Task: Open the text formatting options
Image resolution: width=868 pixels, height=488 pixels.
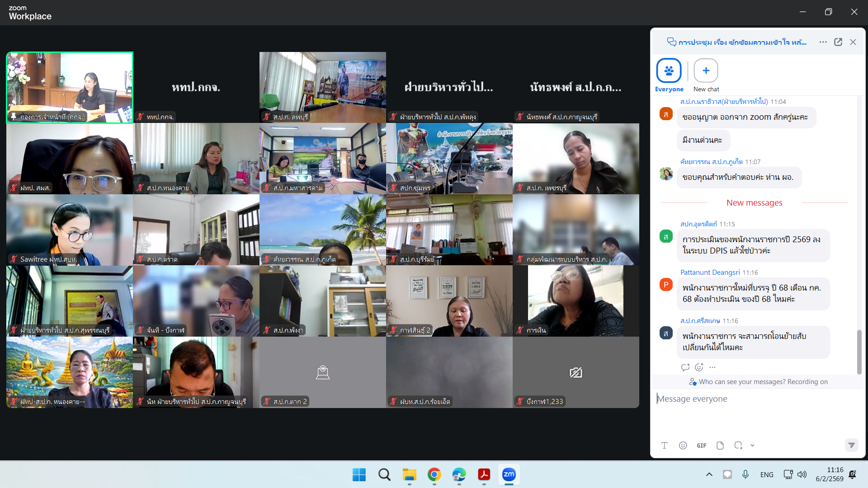Action: (x=664, y=446)
